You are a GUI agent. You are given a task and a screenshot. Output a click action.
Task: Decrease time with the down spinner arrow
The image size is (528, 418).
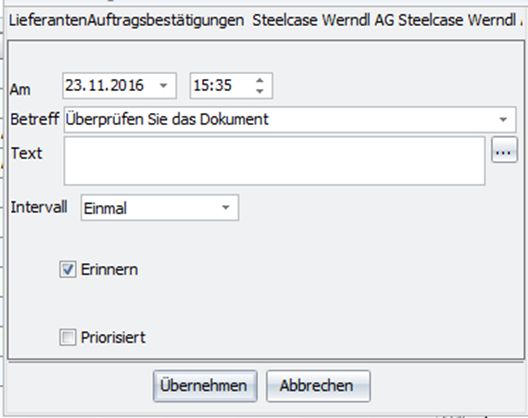260,91
